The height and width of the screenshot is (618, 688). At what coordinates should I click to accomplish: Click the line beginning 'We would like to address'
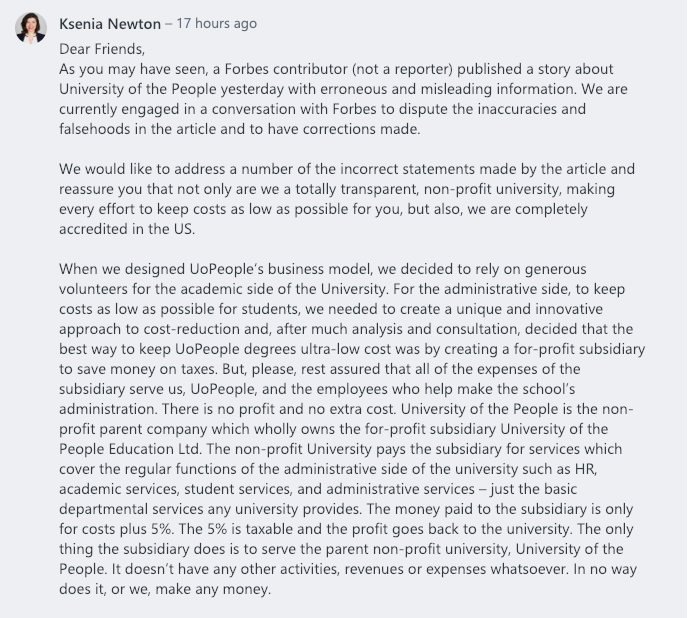point(347,169)
